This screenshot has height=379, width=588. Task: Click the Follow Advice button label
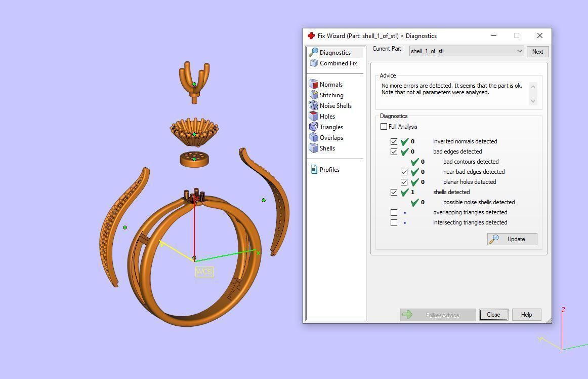(442, 315)
